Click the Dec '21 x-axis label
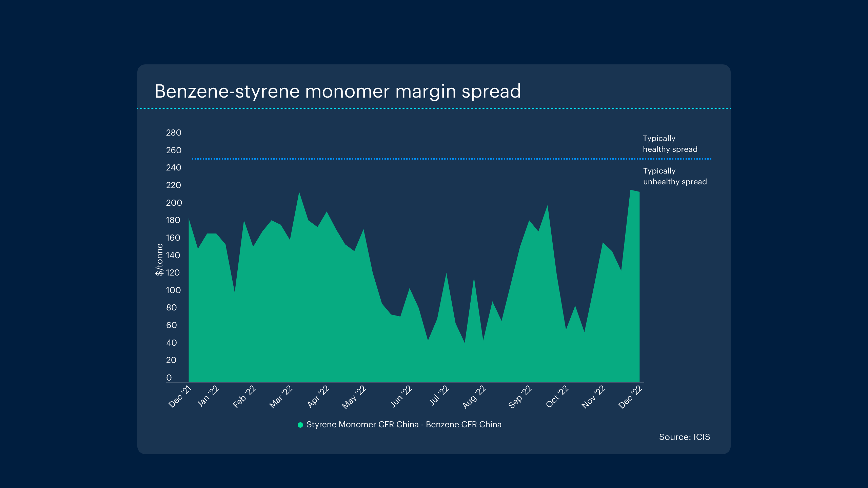 click(x=180, y=396)
